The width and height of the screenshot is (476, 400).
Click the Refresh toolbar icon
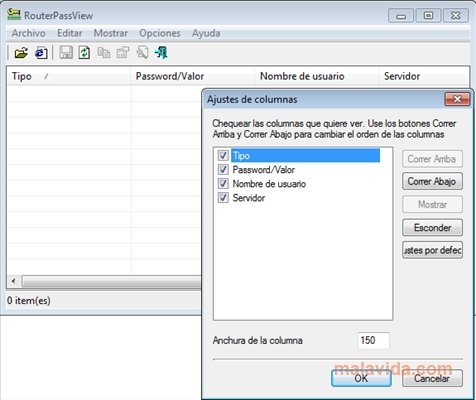coord(84,53)
